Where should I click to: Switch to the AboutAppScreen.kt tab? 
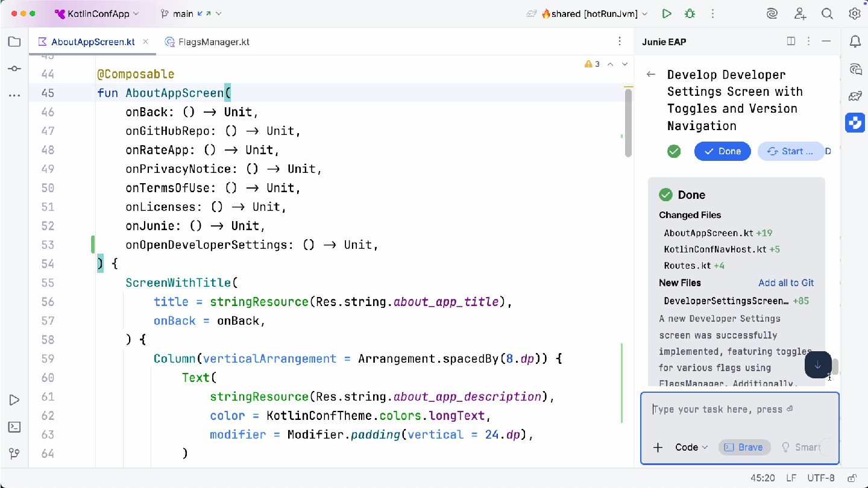[x=93, y=42]
